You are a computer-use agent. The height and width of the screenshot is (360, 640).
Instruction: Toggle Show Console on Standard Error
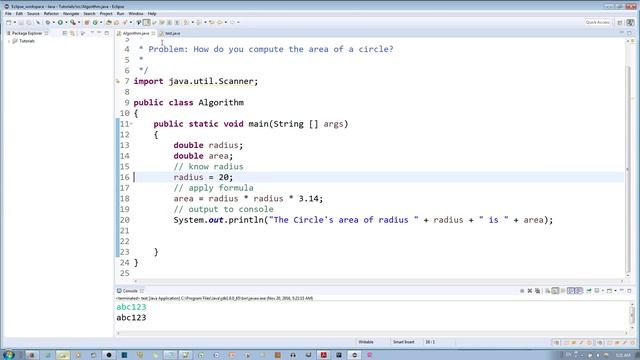(579, 291)
